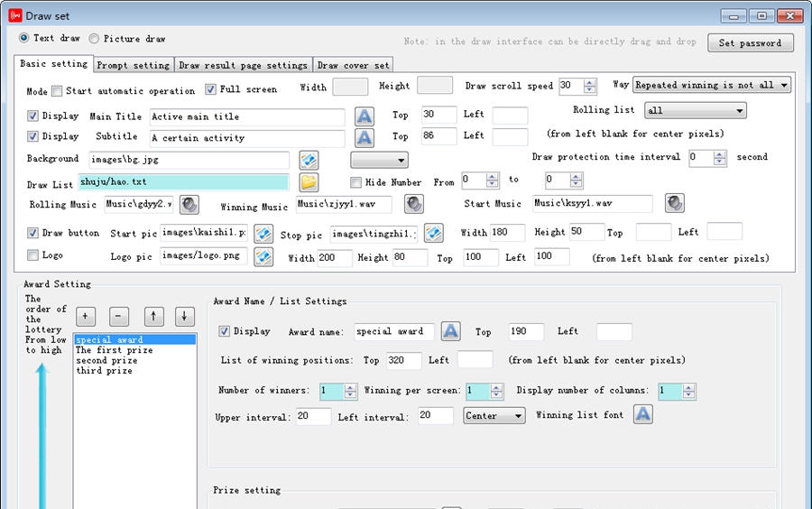Increase the Draw scroll speed value
The image size is (812, 509).
(590, 82)
